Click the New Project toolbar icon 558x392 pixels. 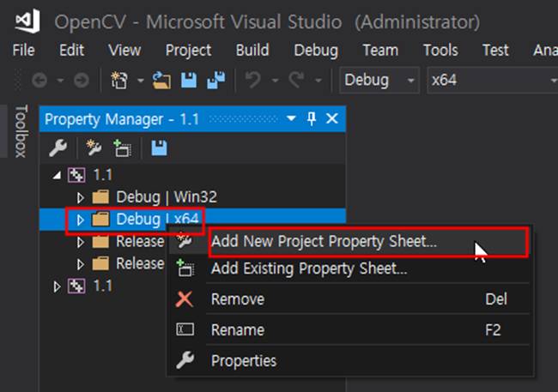(120, 81)
